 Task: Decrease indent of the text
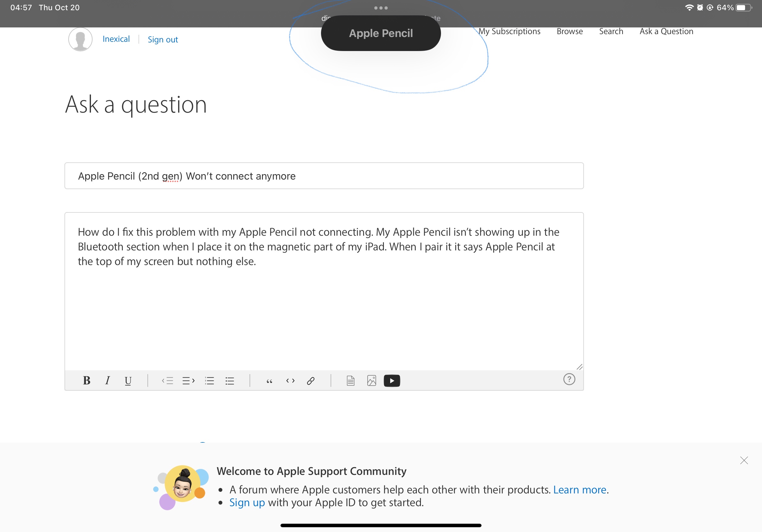[x=168, y=381]
